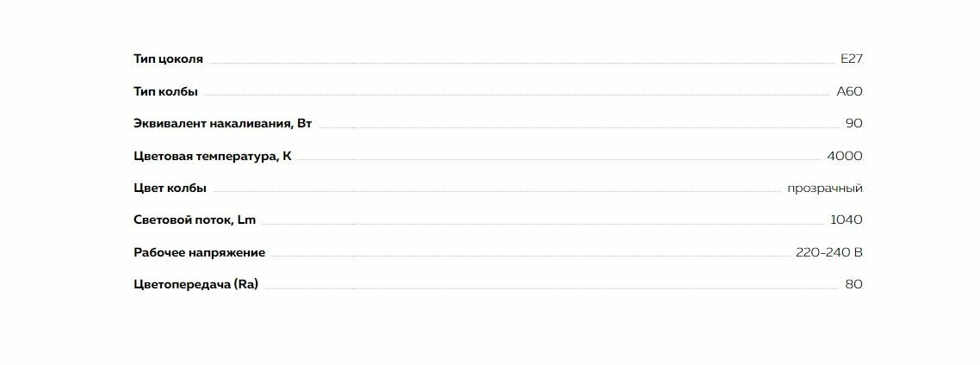Click the 'Тип колбы' label
Image resolution: width=980 pixels, height=365 pixels.
pos(165,91)
